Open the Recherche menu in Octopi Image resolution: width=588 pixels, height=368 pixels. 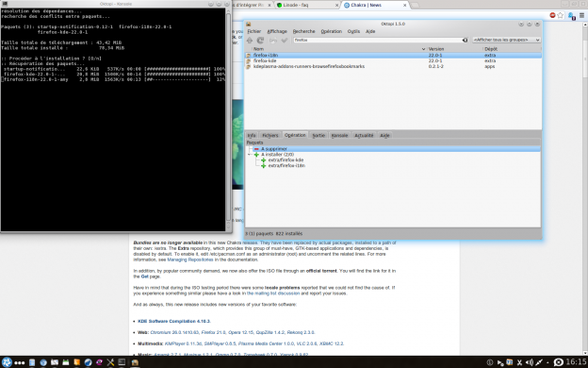point(303,31)
